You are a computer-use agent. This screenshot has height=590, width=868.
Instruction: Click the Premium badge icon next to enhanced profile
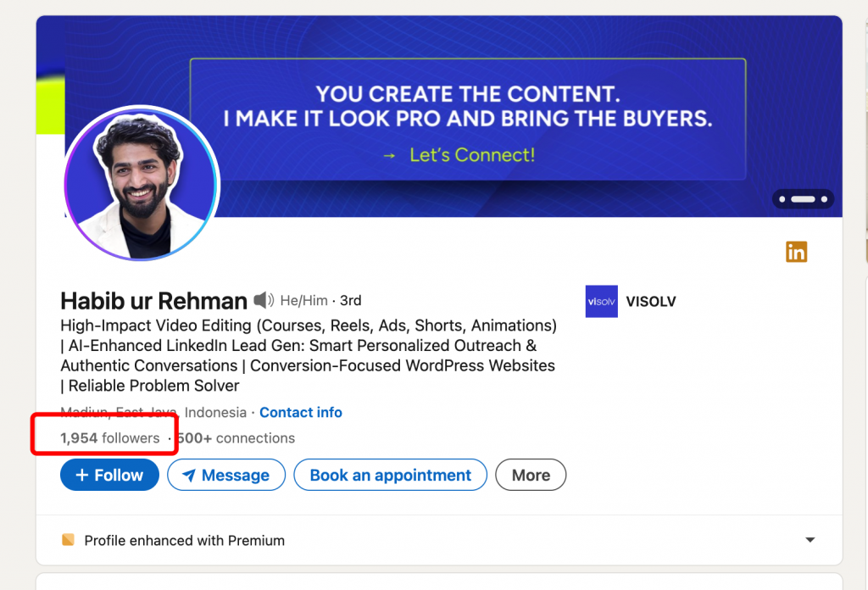67,539
